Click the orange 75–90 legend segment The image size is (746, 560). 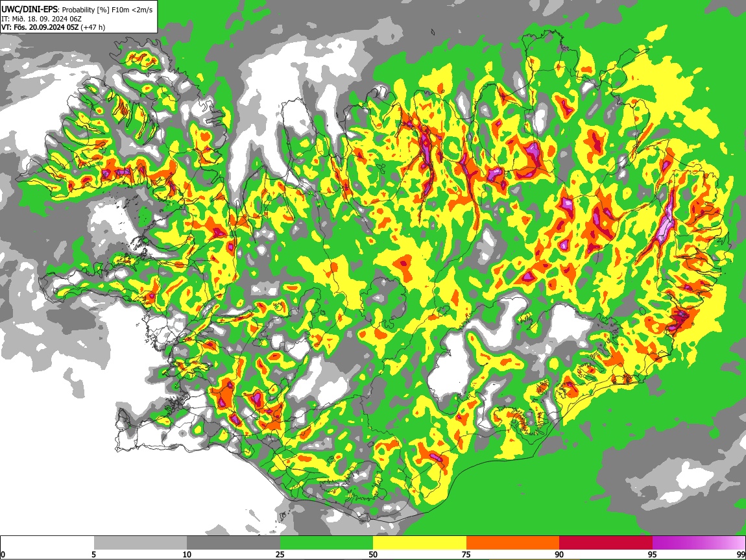click(x=513, y=543)
